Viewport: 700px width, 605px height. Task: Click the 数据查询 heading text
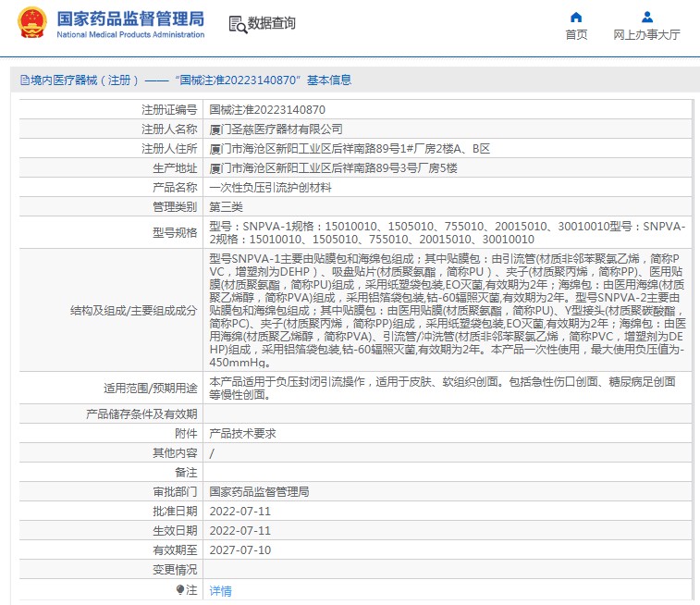pyautogui.click(x=272, y=23)
